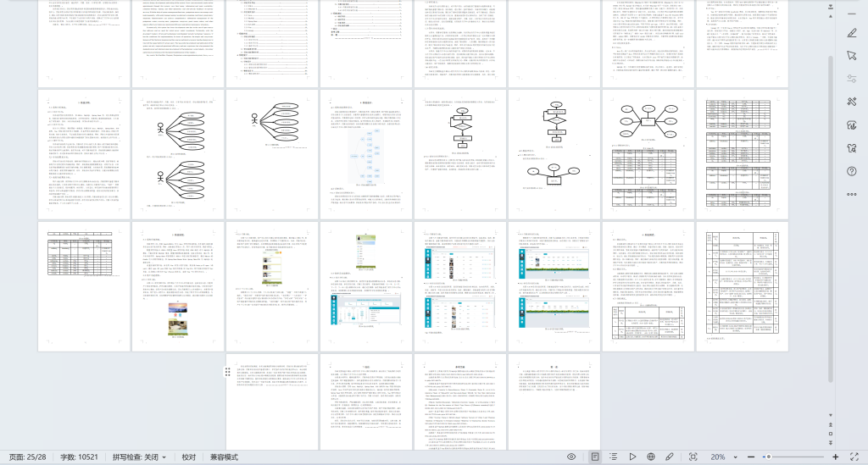The width and height of the screenshot is (868, 465).
Task: Open the magic tools sparkle icon
Action: point(852,102)
